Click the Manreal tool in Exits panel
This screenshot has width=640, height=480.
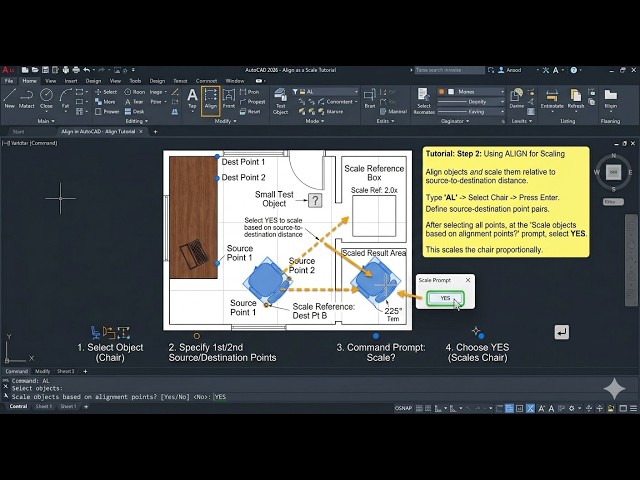tap(393, 111)
